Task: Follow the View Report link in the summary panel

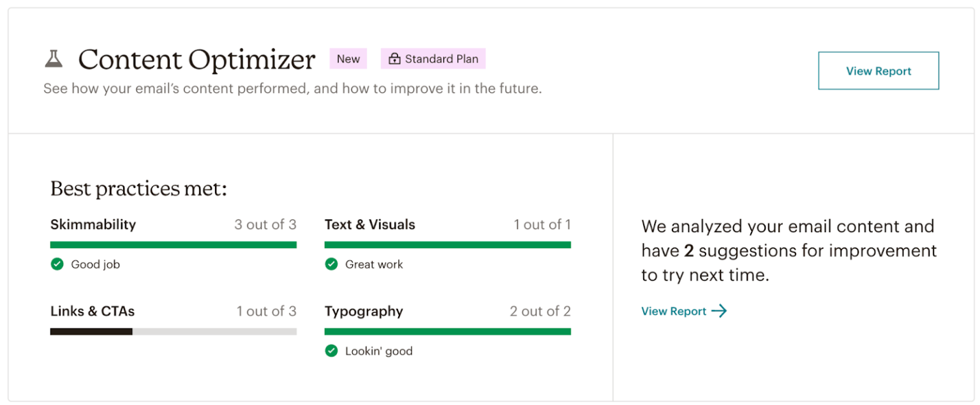Action: coord(674,311)
